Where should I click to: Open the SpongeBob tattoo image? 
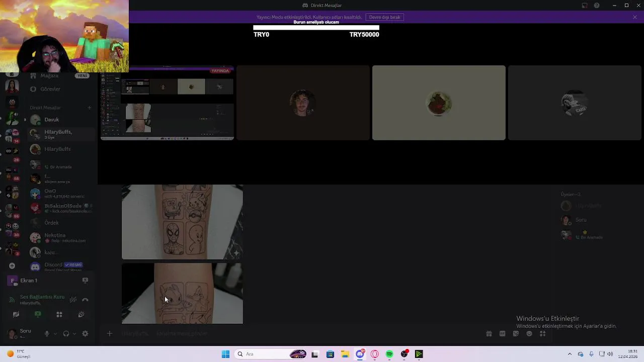[x=182, y=222]
